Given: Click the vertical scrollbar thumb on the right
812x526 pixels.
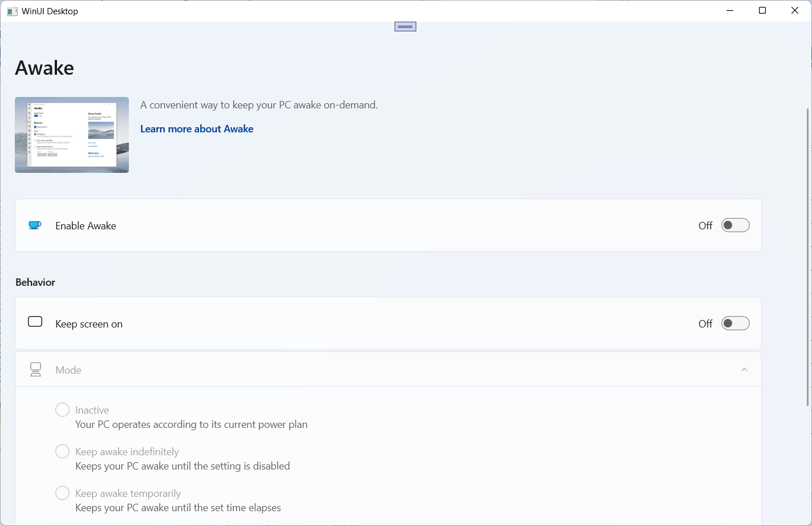Looking at the screenshot, I should (808, 257).
